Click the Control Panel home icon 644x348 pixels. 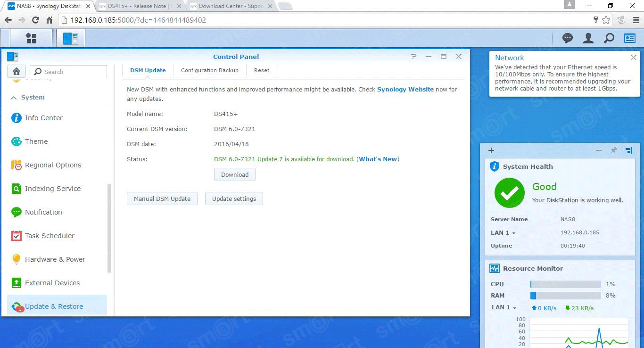pyautogui.click(x=16, y=71)
